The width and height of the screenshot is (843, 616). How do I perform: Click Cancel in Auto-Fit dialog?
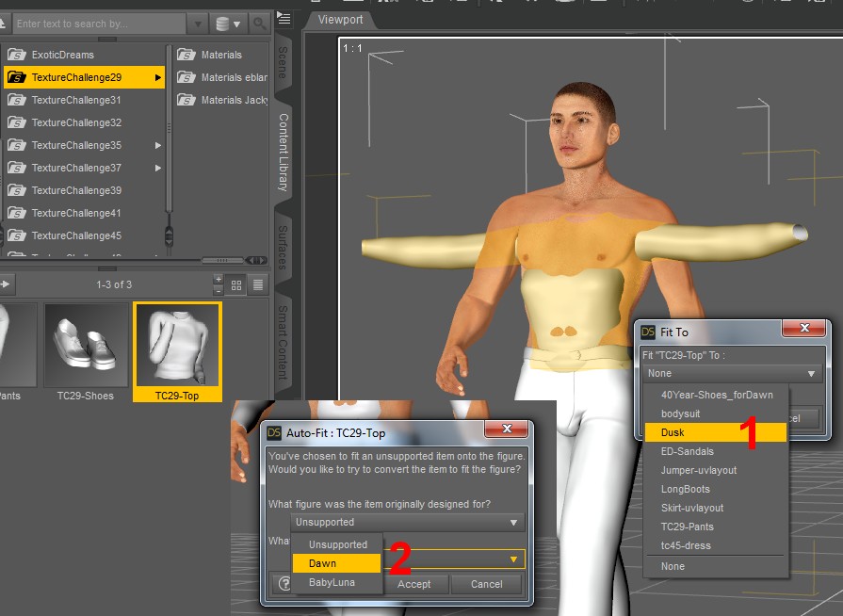487,584
